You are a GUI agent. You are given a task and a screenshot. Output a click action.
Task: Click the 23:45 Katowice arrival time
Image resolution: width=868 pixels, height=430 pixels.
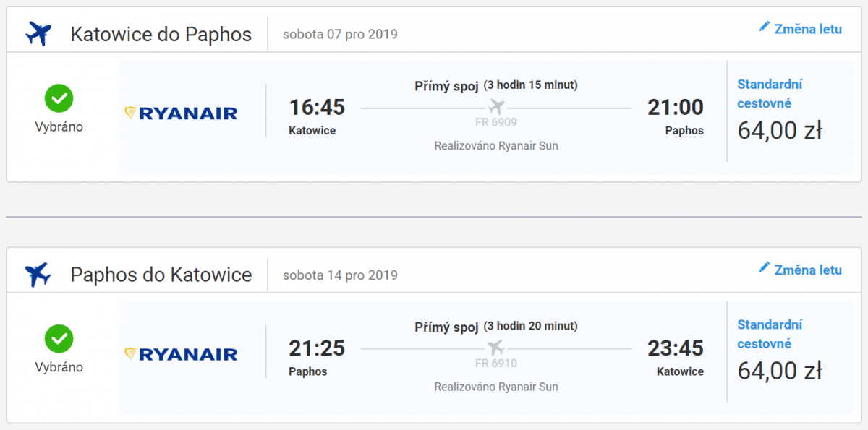pos(676,348)
